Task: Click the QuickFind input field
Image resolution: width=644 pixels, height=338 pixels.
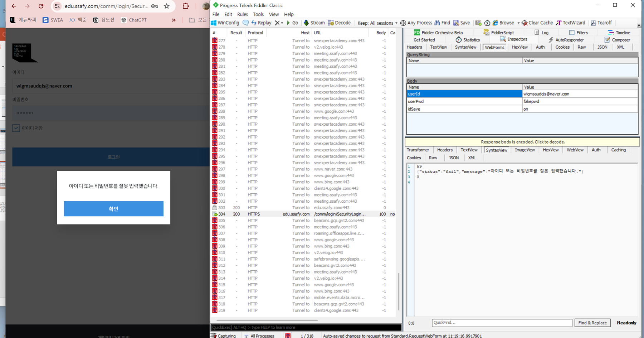Action: pyautogui.click(x=502, y=323)
